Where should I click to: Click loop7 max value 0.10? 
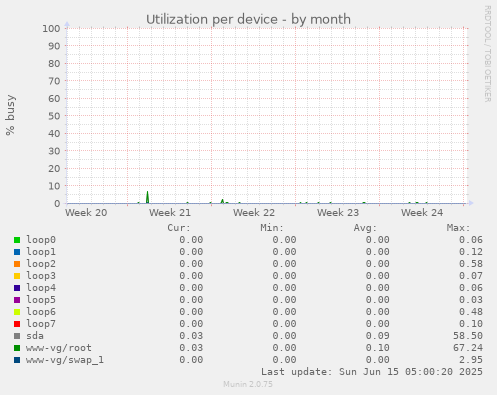pyautogui.click(x=471, y=324)
